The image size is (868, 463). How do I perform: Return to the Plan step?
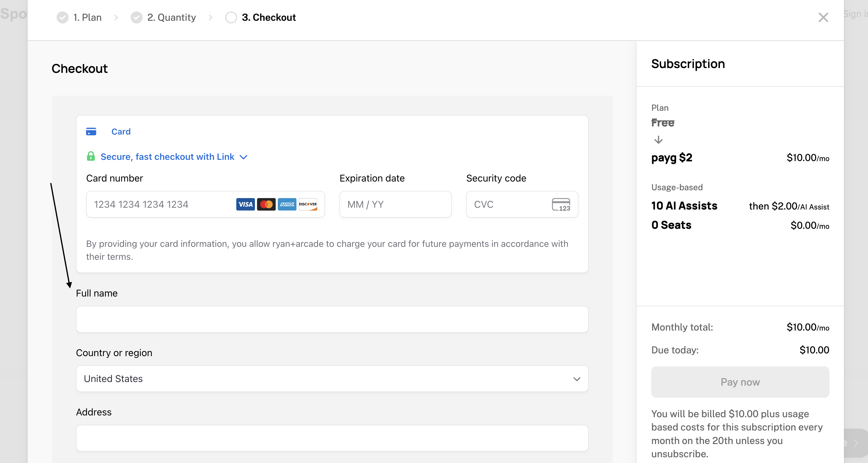coord(87,17)
